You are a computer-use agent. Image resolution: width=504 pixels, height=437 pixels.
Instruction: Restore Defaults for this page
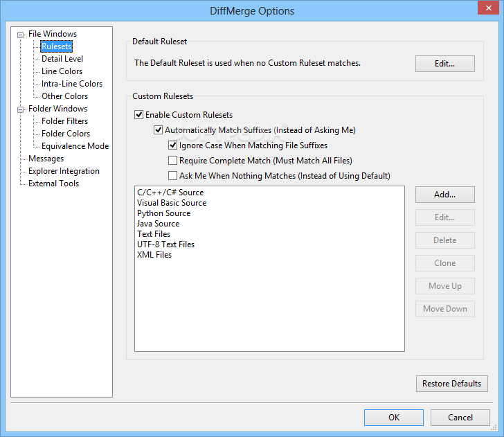coord(451,384)
